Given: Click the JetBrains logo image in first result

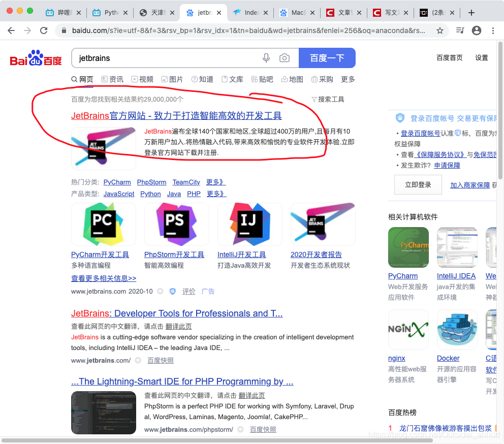Looking at the screenshot, I should coord(104,148).
